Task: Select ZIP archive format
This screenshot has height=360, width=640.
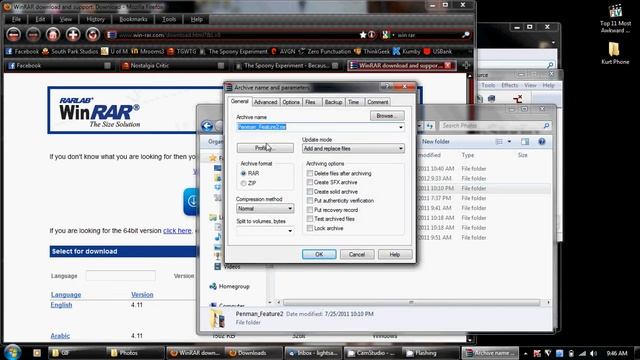Action: tap(243, 183)
